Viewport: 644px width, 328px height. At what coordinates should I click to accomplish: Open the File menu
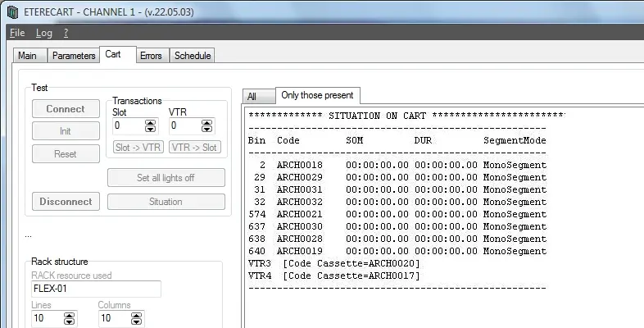coord(16,33)
